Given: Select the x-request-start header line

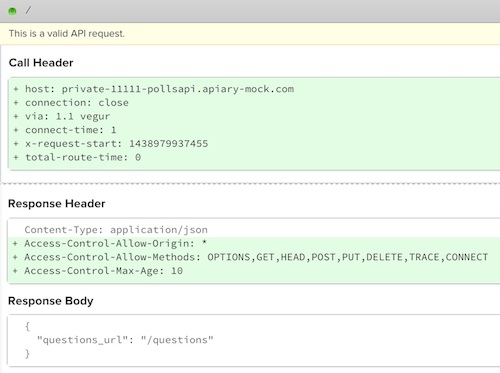Looking at the screenshot, I should (x=111, y=144).
